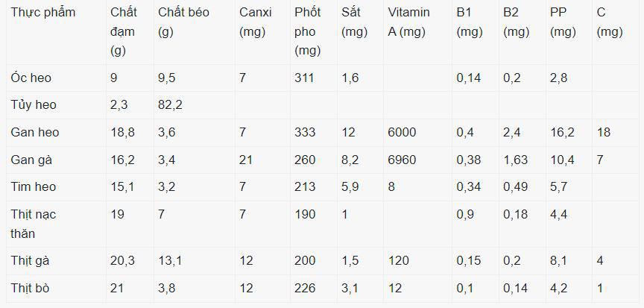Viewport: 644px width, 308px height.
Task: Click the "Gan gà" row label
Action: 34,160
